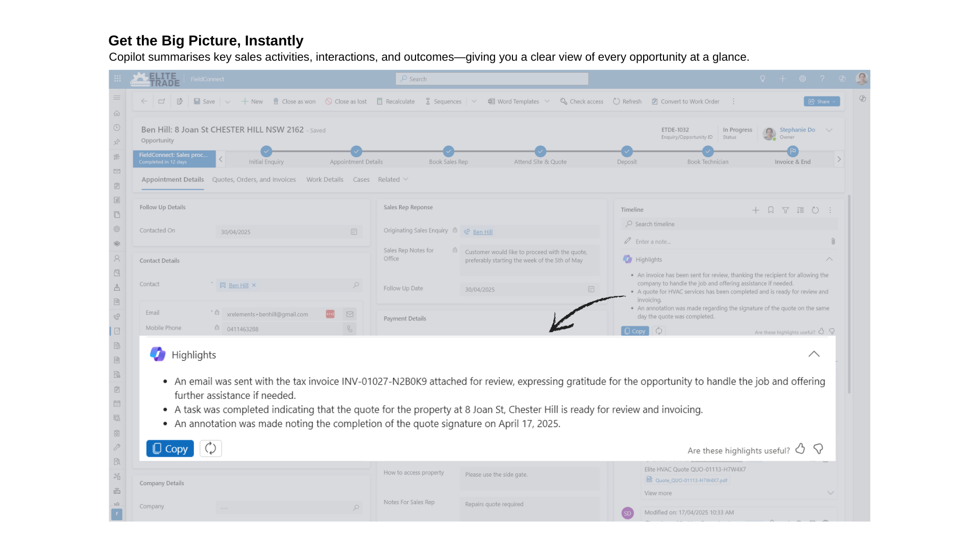
Task: Click Close as won
Action: coord(294,101)
